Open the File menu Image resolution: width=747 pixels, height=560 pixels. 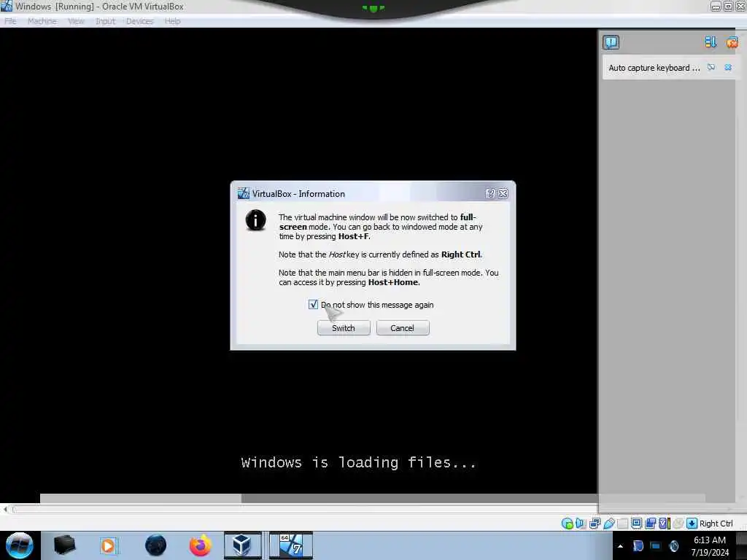10,21
